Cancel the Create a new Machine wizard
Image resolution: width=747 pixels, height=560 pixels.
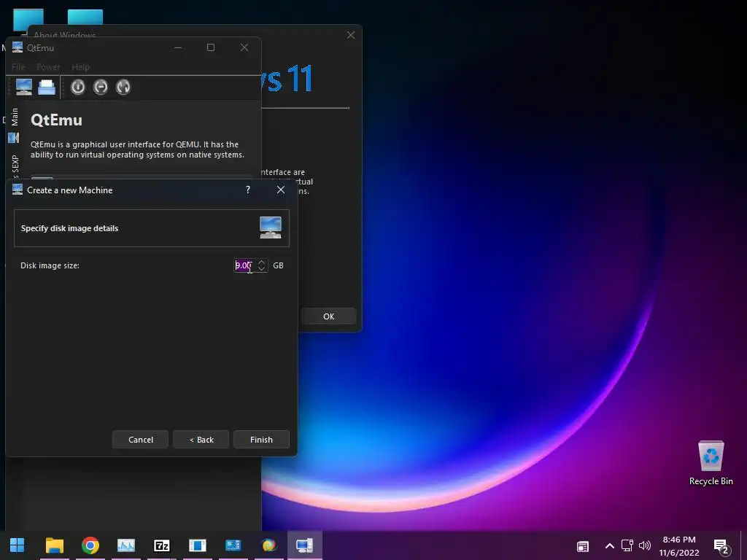(141, 440)
